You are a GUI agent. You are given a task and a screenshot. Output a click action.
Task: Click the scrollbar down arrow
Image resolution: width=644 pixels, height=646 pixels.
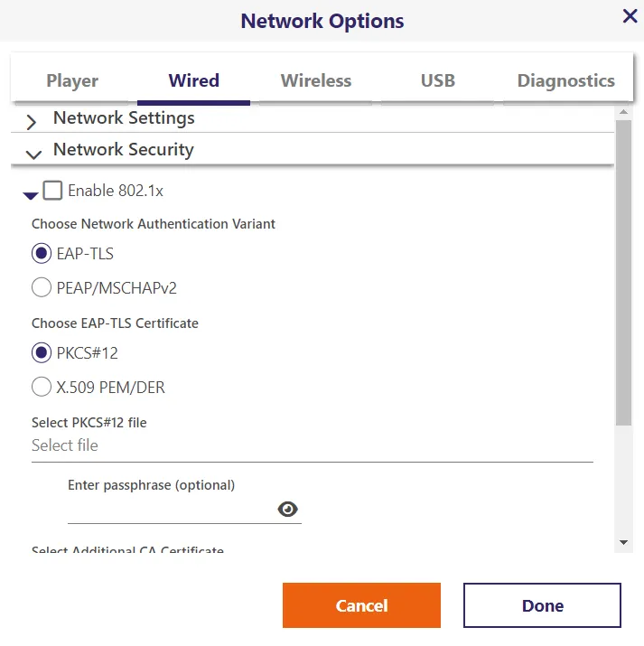click(x=624, y=542)
